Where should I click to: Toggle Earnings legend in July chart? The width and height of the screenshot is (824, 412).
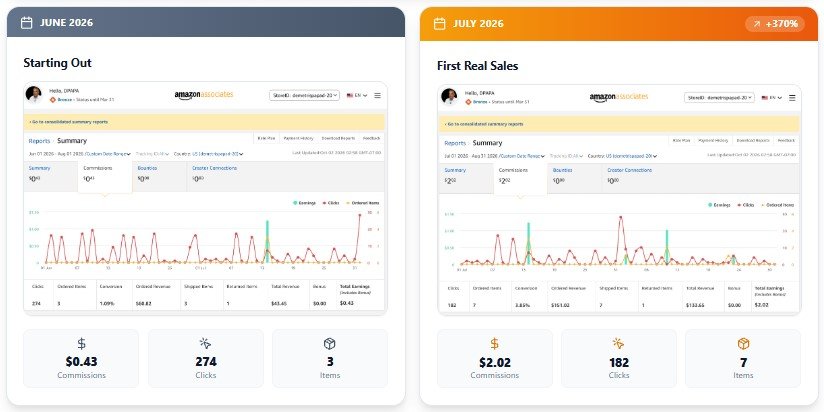(x=719, y=205)
